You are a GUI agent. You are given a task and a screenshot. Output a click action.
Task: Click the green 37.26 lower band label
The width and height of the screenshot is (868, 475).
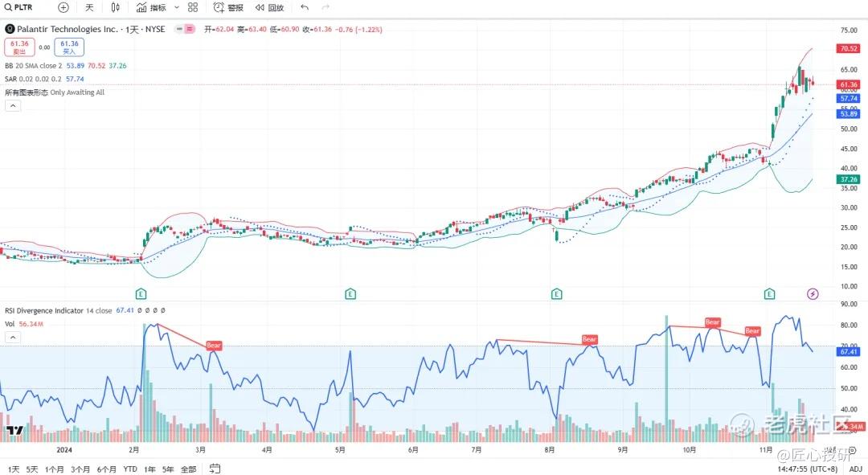pyautogui.click(x=848, y=179)
